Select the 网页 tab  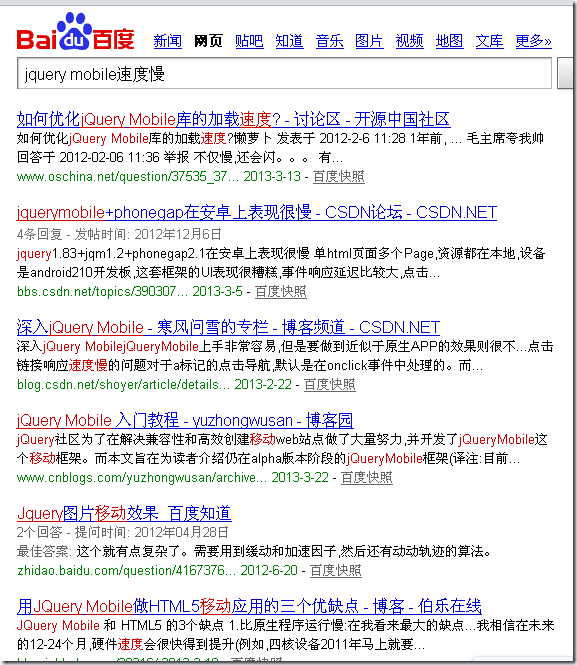[x=208, y=41]
